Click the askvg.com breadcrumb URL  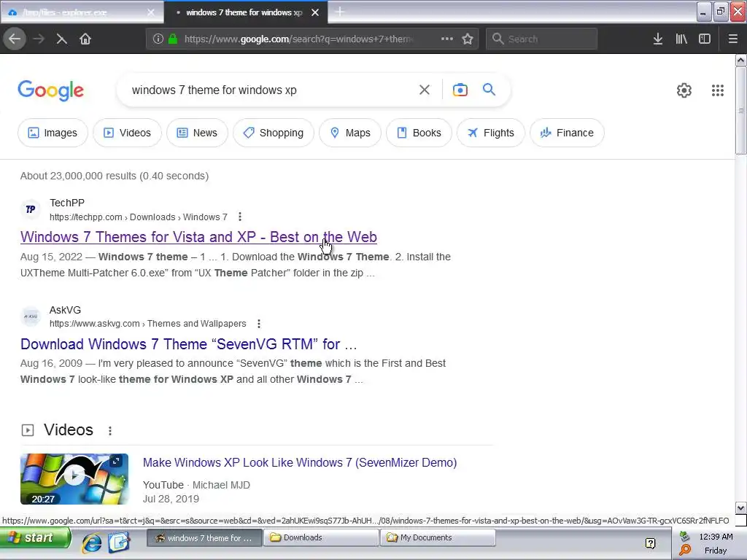click(147, 324)
